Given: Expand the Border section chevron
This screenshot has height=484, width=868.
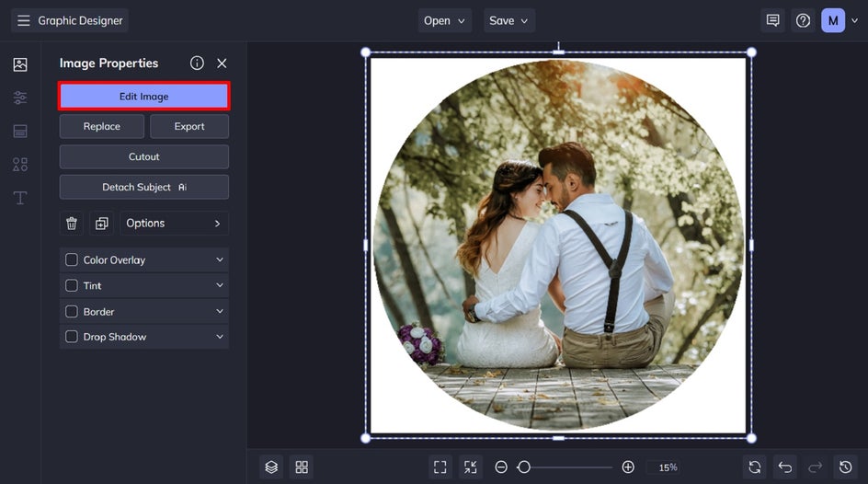Looking at the screenshot, I should [x=220, y=312].
